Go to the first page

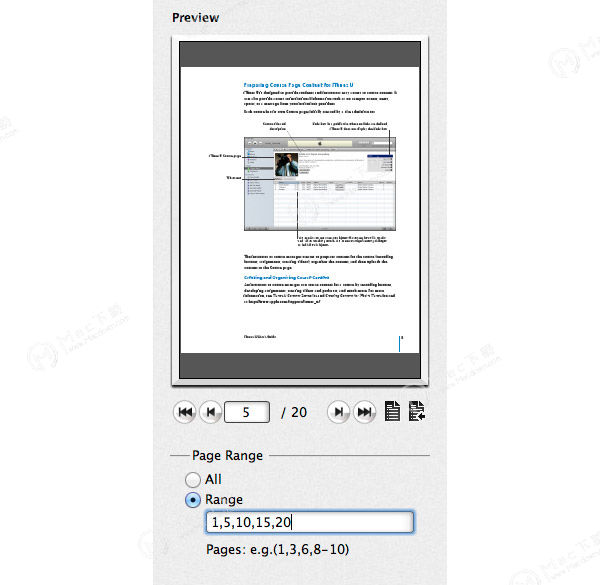[x=185, y=412]
